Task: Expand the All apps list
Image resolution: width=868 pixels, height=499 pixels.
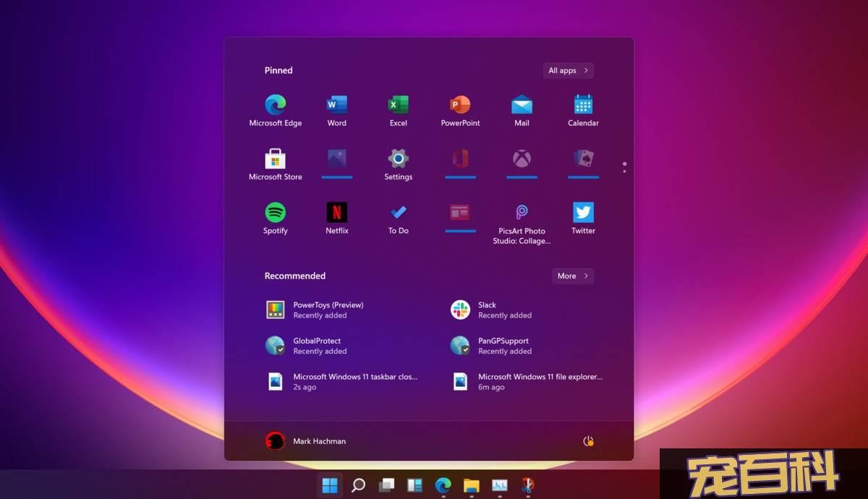Action: coord(568,70)
